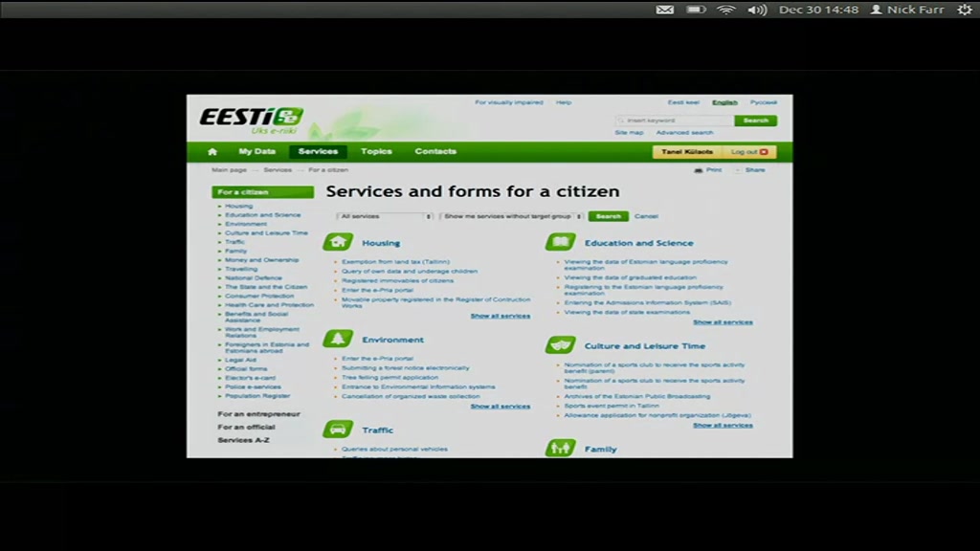This screenshot has width=980, height=551.
Task: Open Money and Ownership sidebar item
Action: (x=262, y=260)
